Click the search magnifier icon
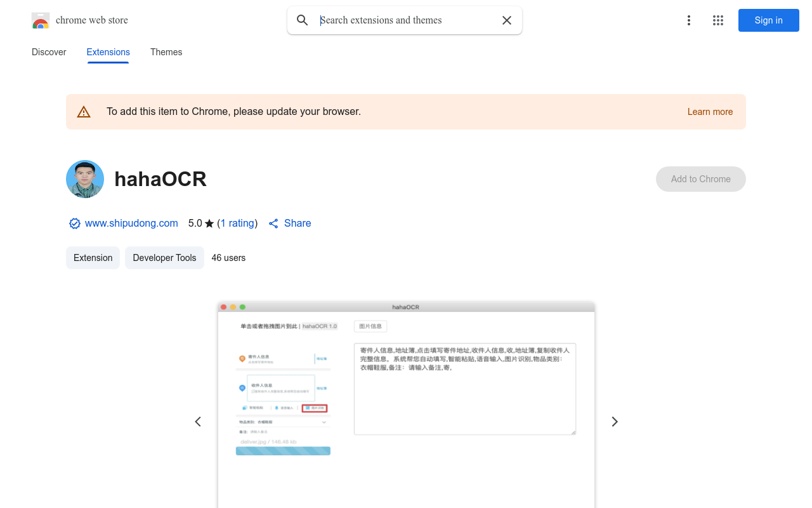Image resolution: width=812 pixels, height=508 pixels. (303, 20)
